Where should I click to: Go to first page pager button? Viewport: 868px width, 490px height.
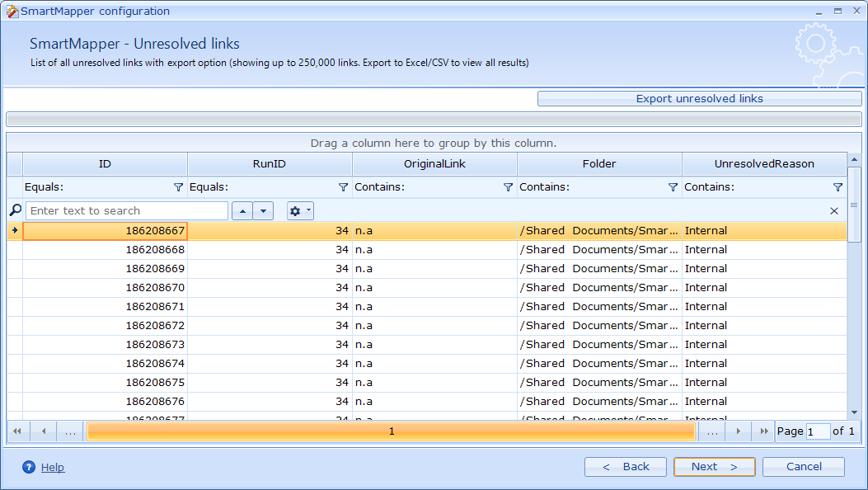[x=17, y=431]
